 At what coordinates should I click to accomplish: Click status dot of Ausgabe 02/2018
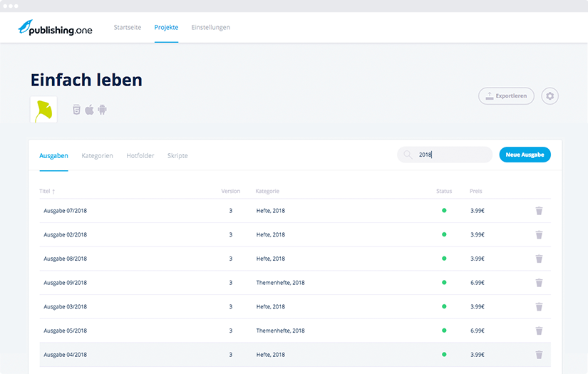(444, 234)
